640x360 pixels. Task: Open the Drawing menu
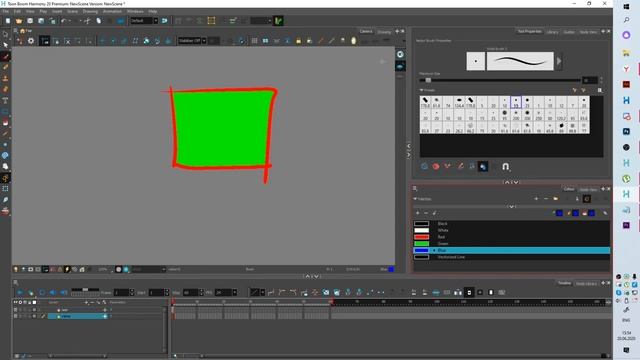90,12
